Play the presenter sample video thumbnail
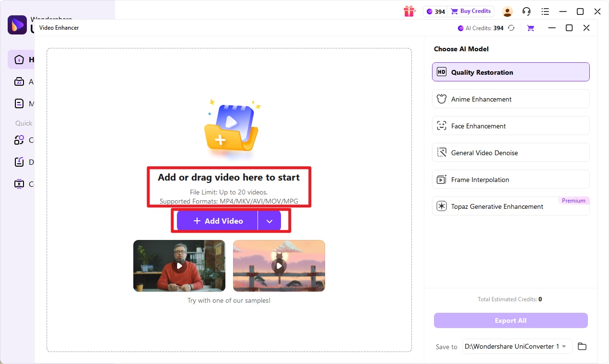The image size is (609, 364). (179, 265)
